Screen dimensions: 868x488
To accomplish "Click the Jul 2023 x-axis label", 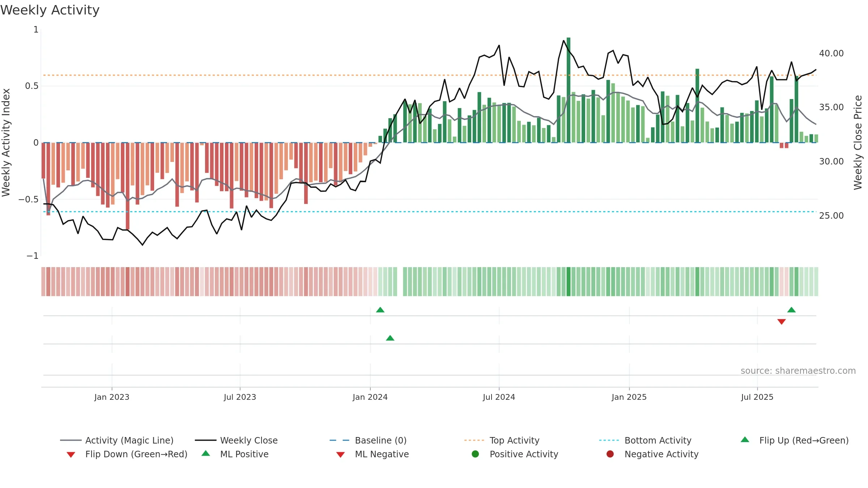I will (x=240, y=397).
